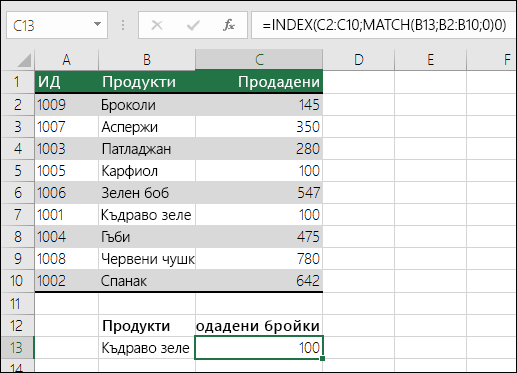Screen dimensions: 517x373
Task: Select cell with ID 1008
Action: [x=67, y=259]
